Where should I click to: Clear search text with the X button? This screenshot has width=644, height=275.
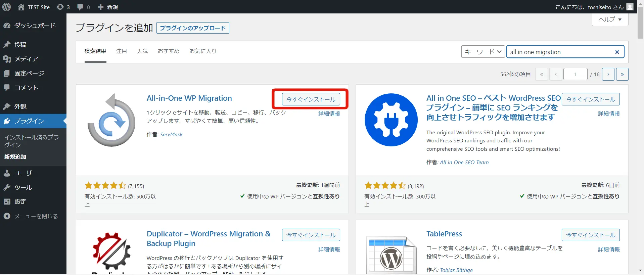pyautogui.click(x=617, y=52)
